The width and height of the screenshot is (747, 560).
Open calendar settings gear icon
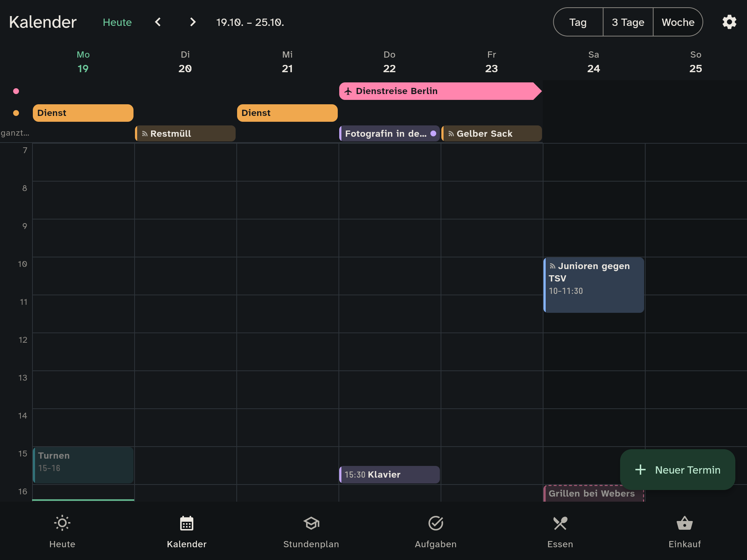click(729, 22)
